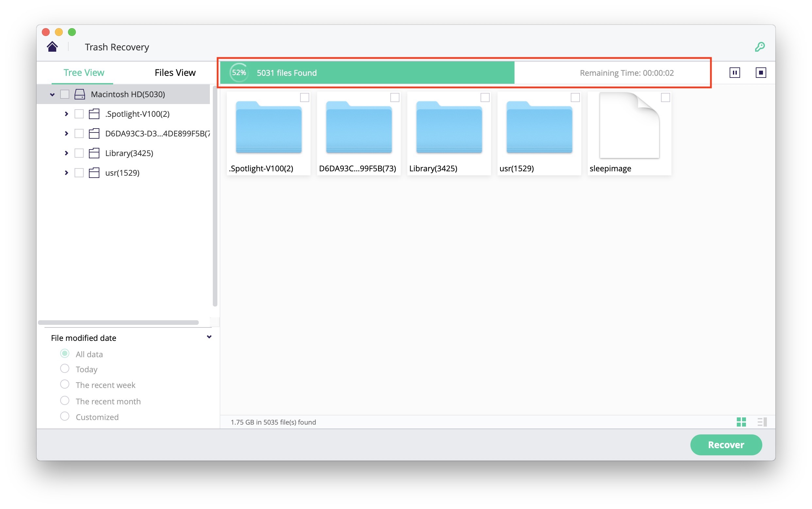Click the Library folder icon in the tree
Viewport: 812px width, 509px height.
pos(94,153)
